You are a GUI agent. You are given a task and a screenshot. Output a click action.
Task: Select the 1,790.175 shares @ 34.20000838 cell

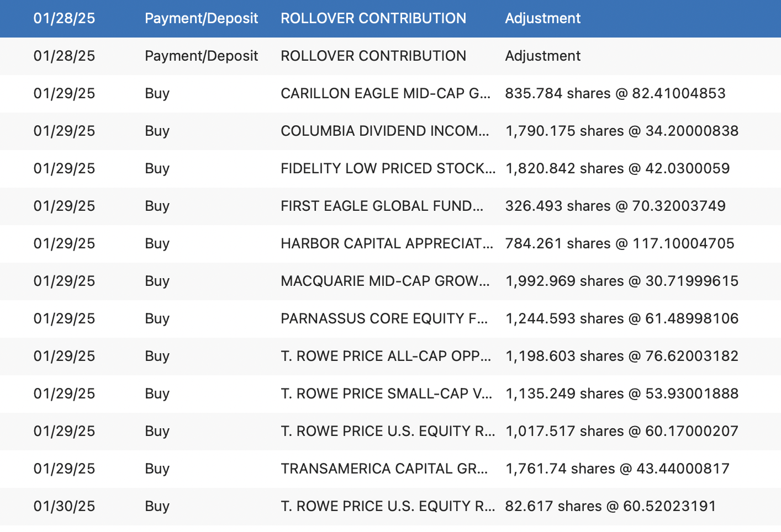(x=622, y=131)
